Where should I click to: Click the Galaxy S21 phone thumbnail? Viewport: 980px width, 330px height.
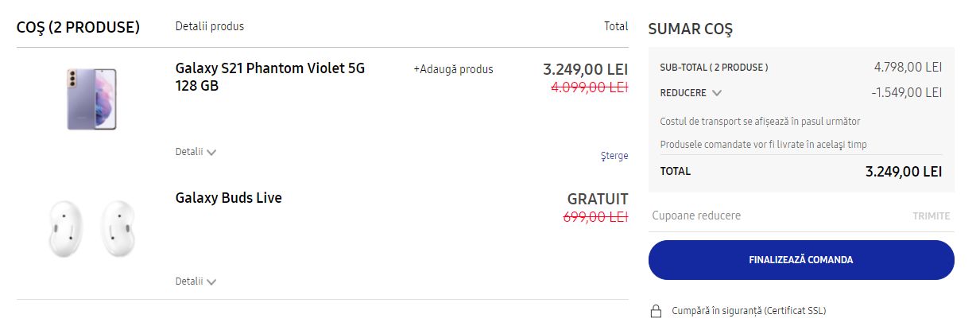coord(91,99)
